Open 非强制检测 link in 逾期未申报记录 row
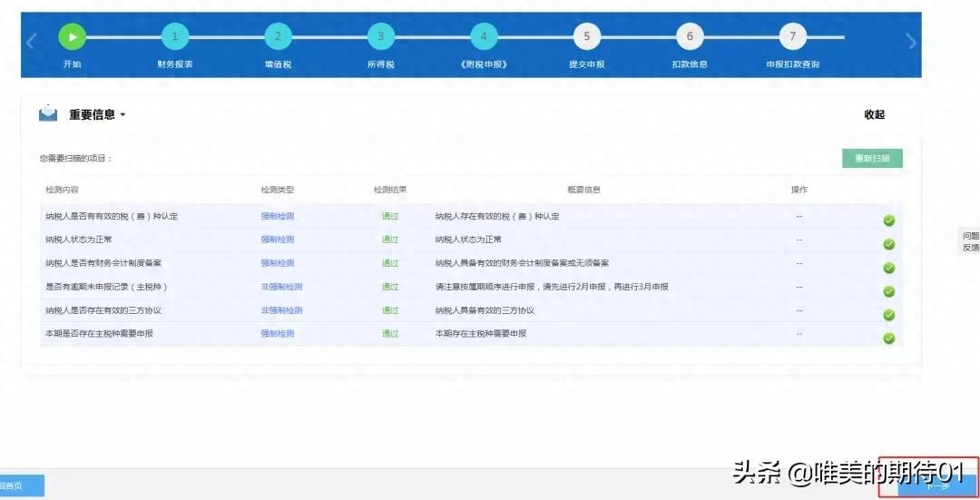Image resolution: width=980 pixels, height=500 pixels. [281, 287]
